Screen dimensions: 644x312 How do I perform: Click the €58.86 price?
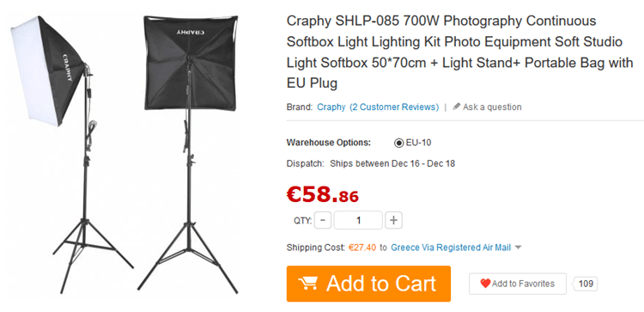[x=323, y=194]
